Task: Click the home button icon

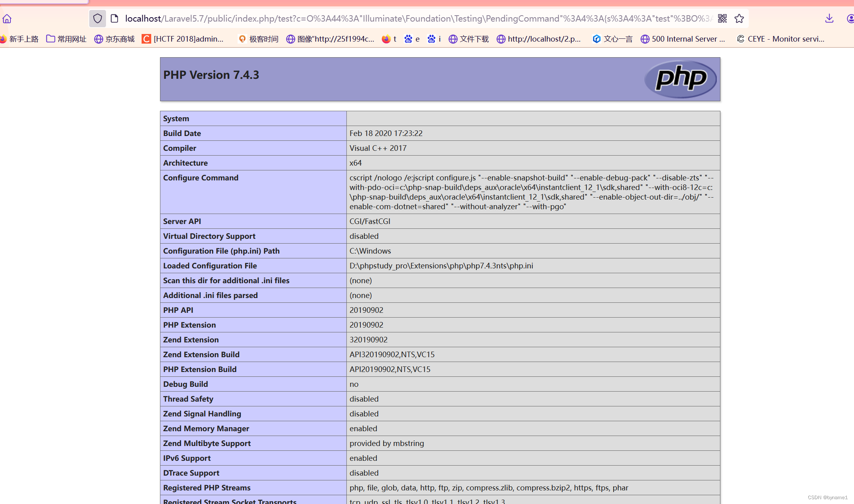Action: [7, 18]
